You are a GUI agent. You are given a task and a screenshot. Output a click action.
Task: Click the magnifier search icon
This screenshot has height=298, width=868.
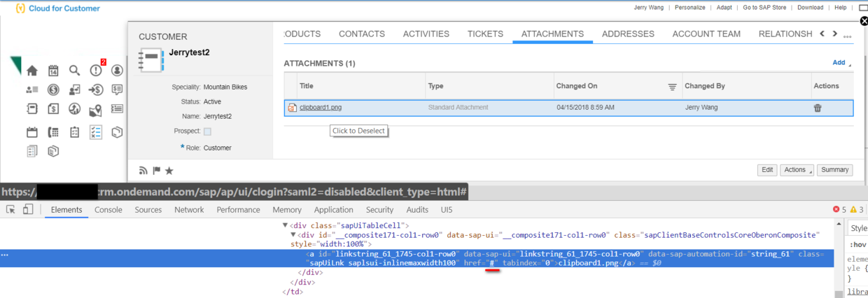click(x=74, y=71)
